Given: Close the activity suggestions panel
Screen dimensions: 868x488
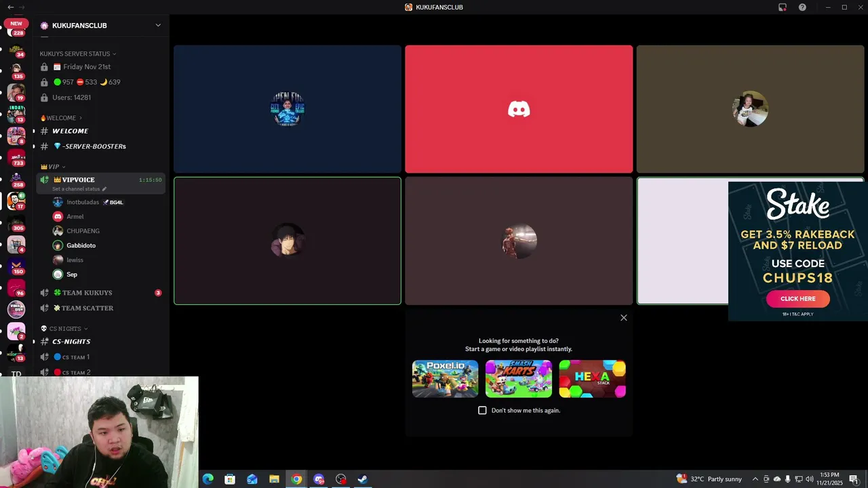Looking at the screenshot, I should pos(624,318).
